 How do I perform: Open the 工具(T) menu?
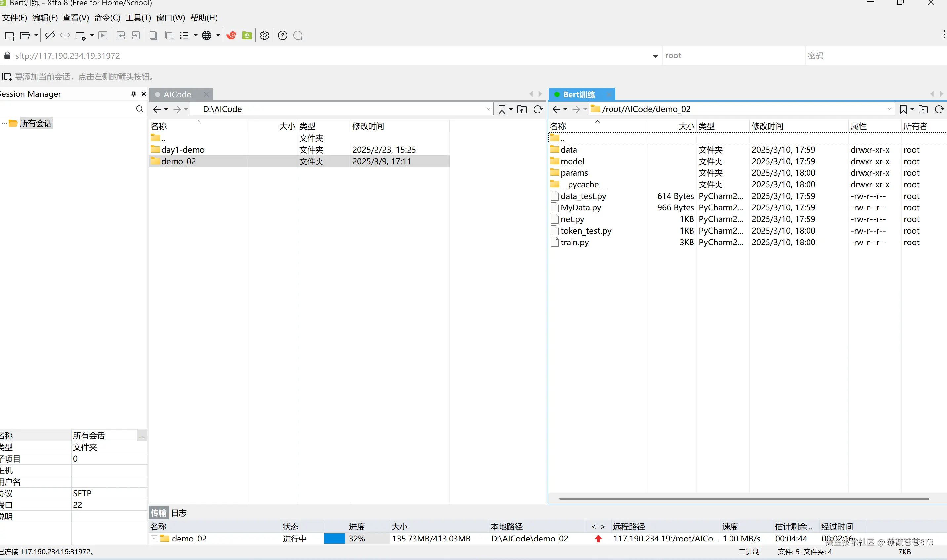click(138, 18)
